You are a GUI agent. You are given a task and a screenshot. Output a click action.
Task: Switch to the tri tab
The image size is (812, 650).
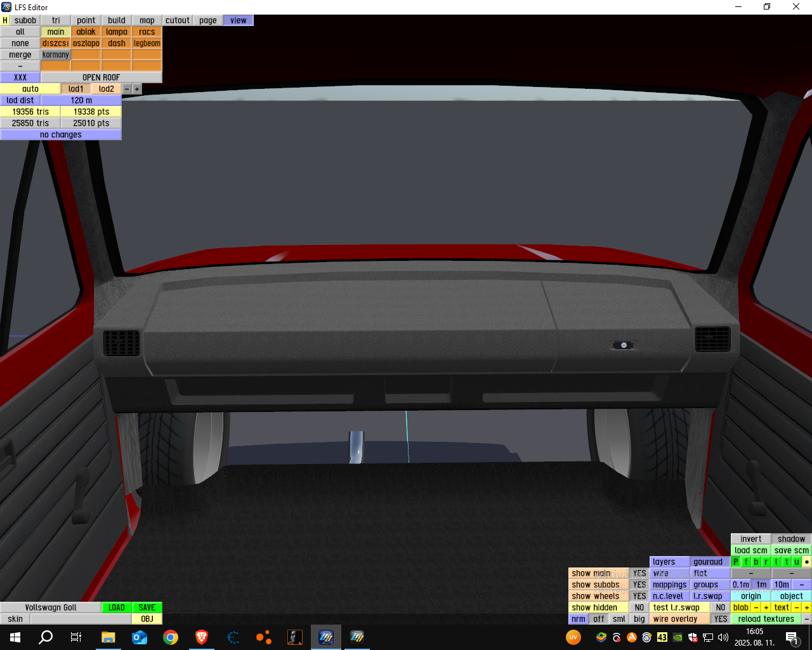pyautogui.click(x=56, y=20)
